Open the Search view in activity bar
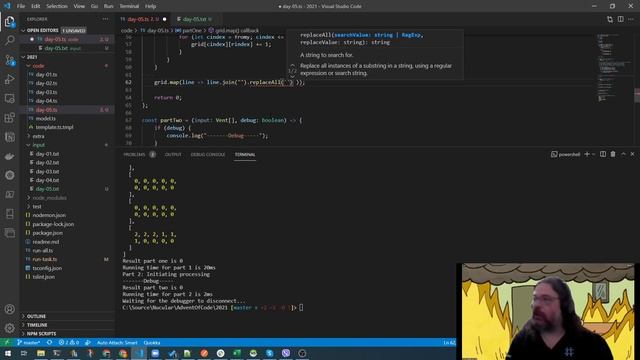This screenshot has width=640, height=360. pos(9,40)
